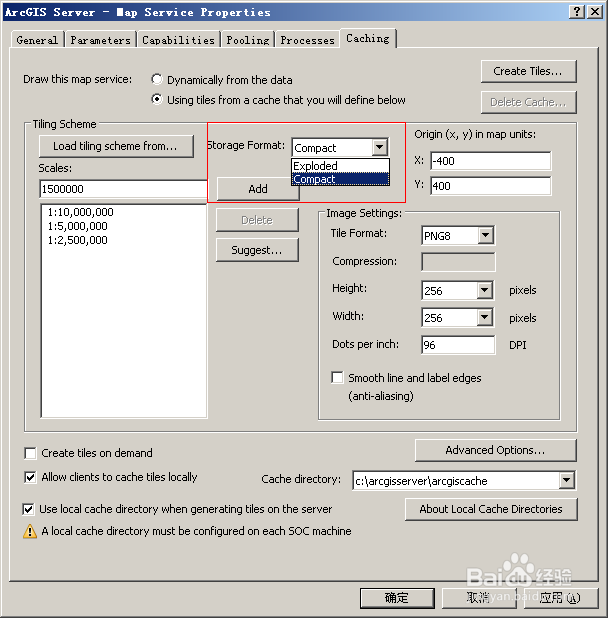Image resolution: width=608 pixels, height=618 pixels.
Task: Click the Create Tiles button
Action: point(528,71)
